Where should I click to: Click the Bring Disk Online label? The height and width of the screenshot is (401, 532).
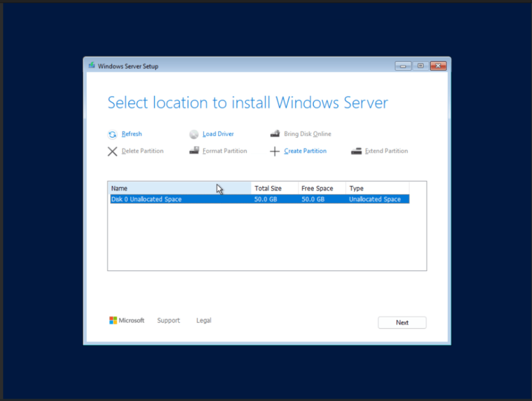pyautogui.click(x=308, y=134)
